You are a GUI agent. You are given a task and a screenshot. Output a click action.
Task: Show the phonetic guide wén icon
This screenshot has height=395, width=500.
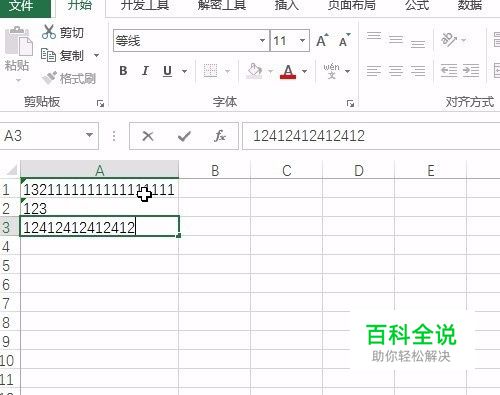pos(331,71)
